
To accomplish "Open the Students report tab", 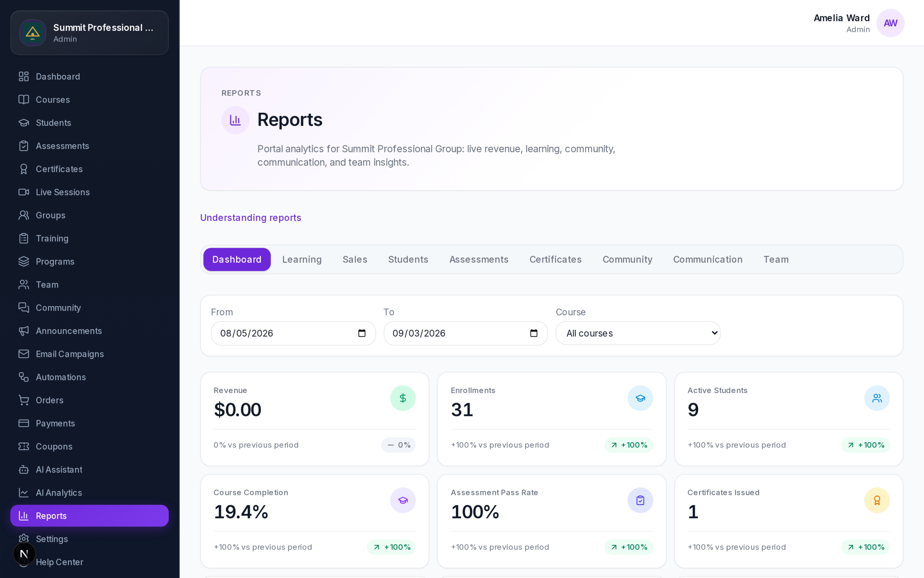I will point(408,260).
